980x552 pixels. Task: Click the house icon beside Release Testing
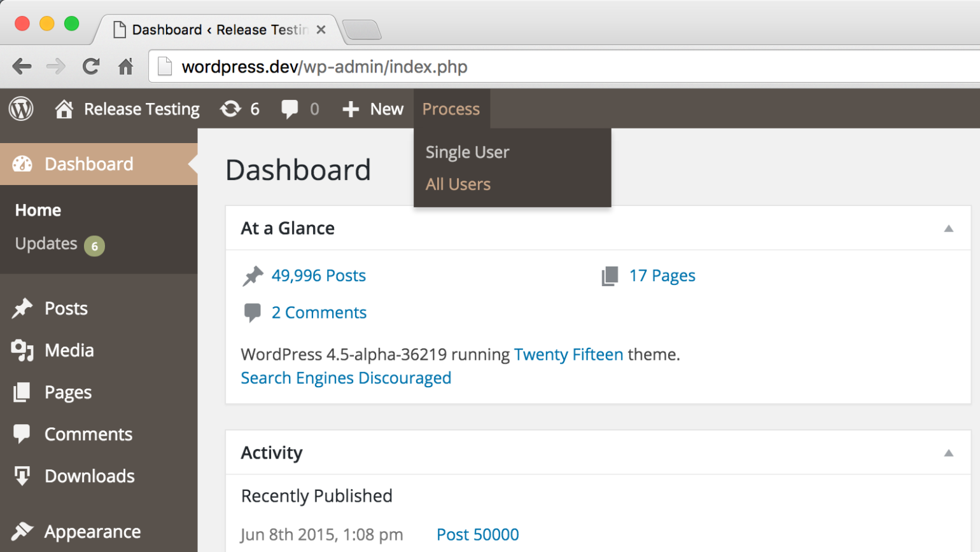tap(64, 109)
